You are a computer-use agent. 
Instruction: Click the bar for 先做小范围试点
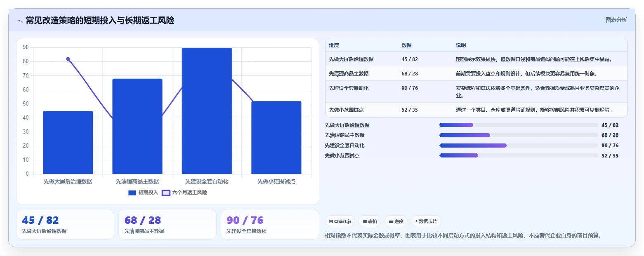[x=276, y=138]
